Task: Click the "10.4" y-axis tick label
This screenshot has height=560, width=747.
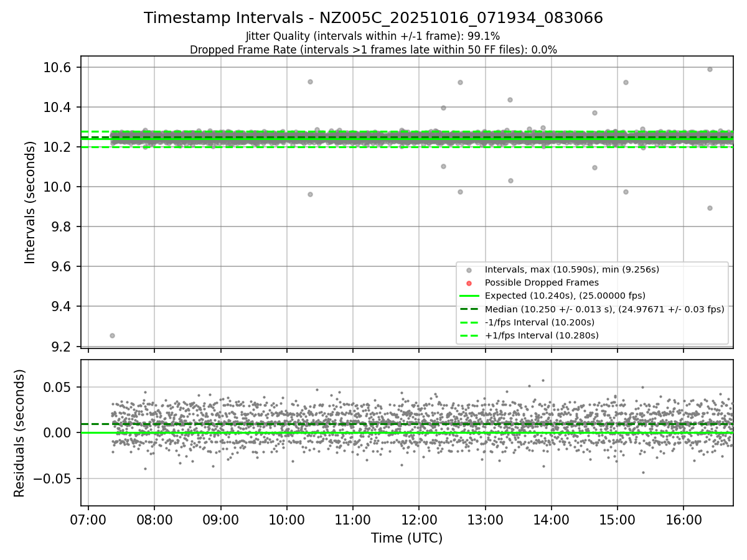Action: click(58, 107)
